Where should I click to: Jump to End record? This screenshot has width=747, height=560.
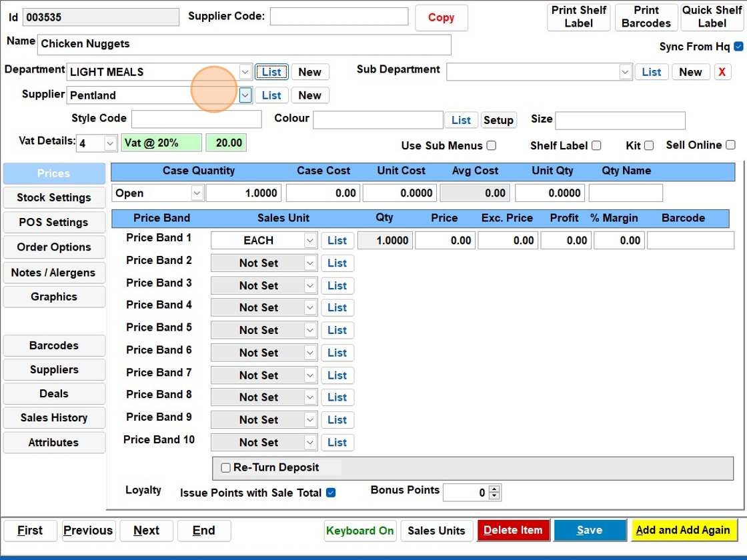click(x=204, y=531)
